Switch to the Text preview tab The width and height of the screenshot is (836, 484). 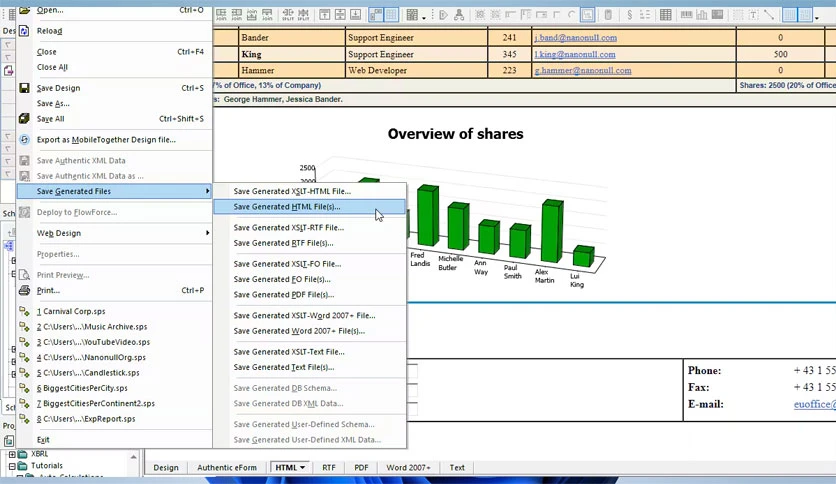pyautogui.click(x=457, y=467)
